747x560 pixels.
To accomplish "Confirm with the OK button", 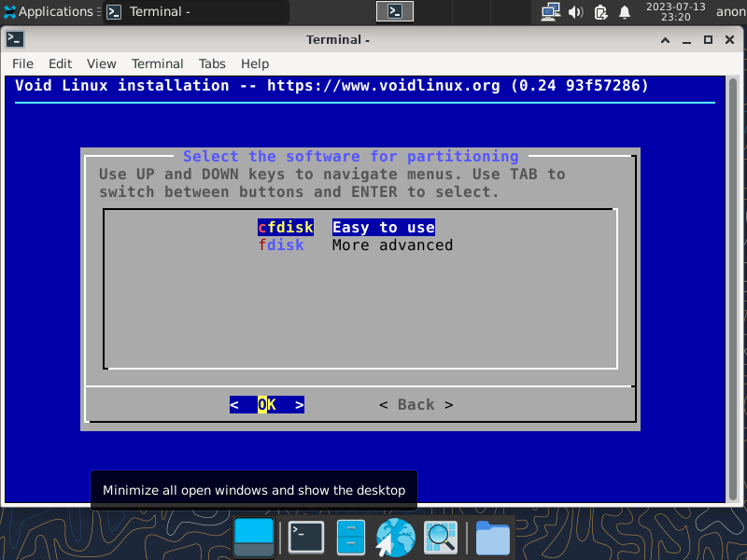I will [267, 405].
